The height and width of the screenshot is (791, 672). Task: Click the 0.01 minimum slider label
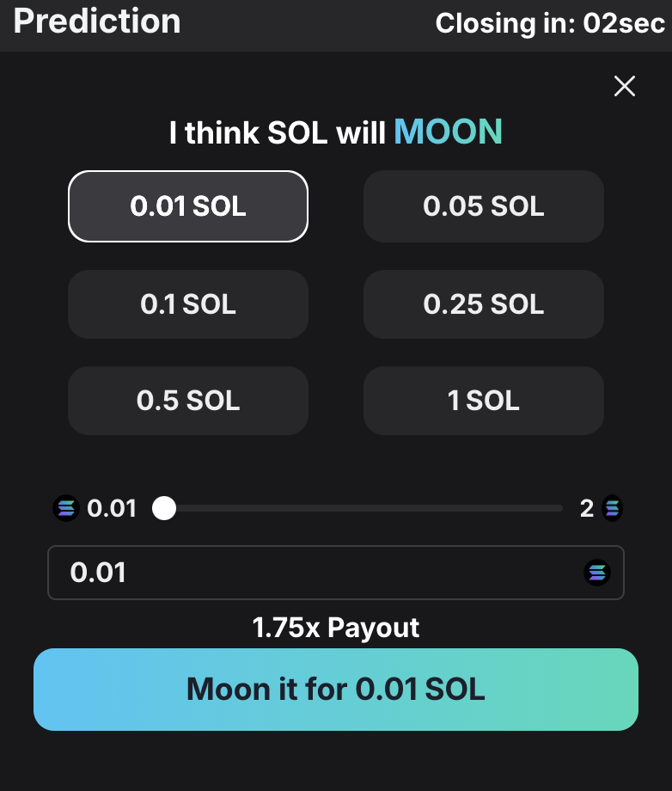(112, 509)
